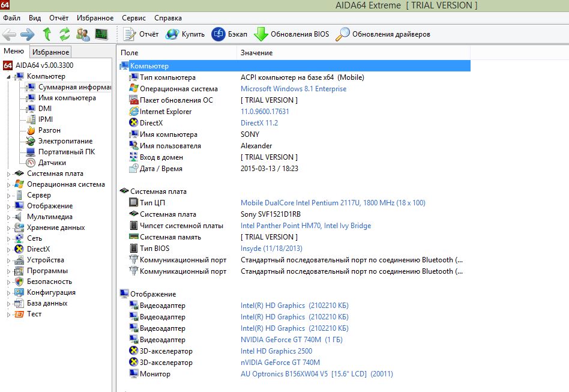Open the Intel HD Graphics 2500 link
The height and width of the screenshot is (392, 569).
(x=276, y=351)
